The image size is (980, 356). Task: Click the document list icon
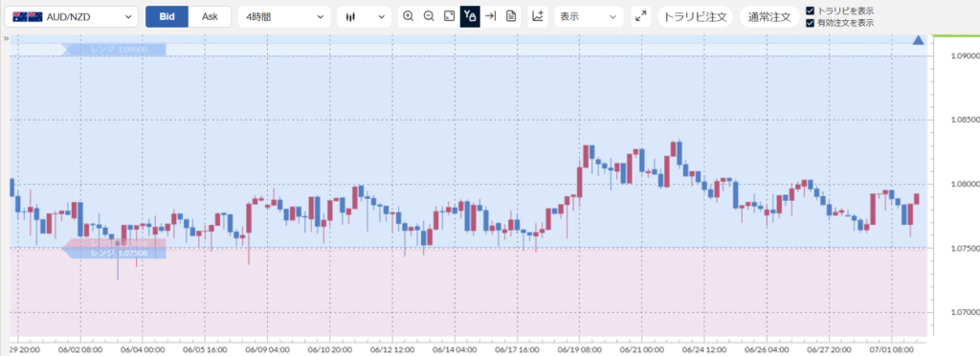tap(511, 17)
